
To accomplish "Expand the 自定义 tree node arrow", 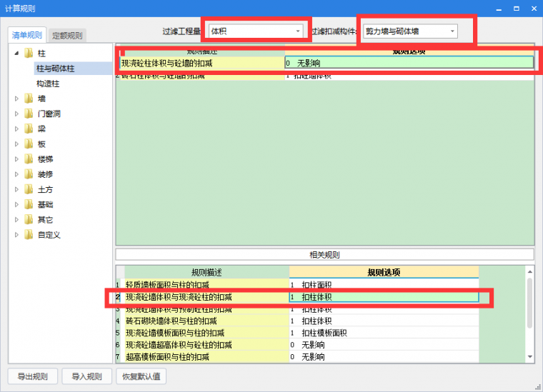I will pyautogui.click(x=16, y=235).
